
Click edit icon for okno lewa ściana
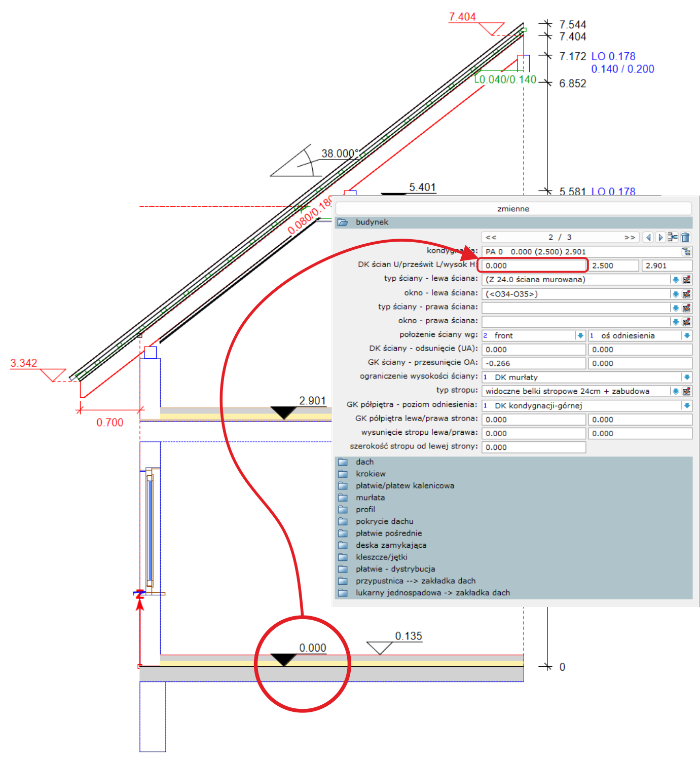click(686, 294)
